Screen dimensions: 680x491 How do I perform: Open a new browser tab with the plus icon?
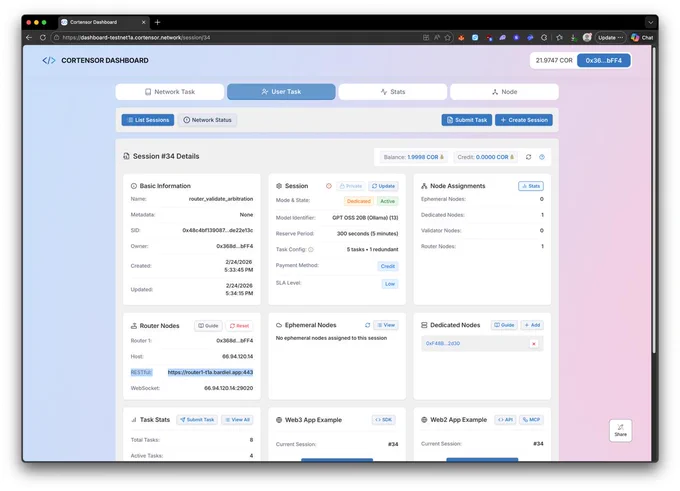[x=157, y=22]
